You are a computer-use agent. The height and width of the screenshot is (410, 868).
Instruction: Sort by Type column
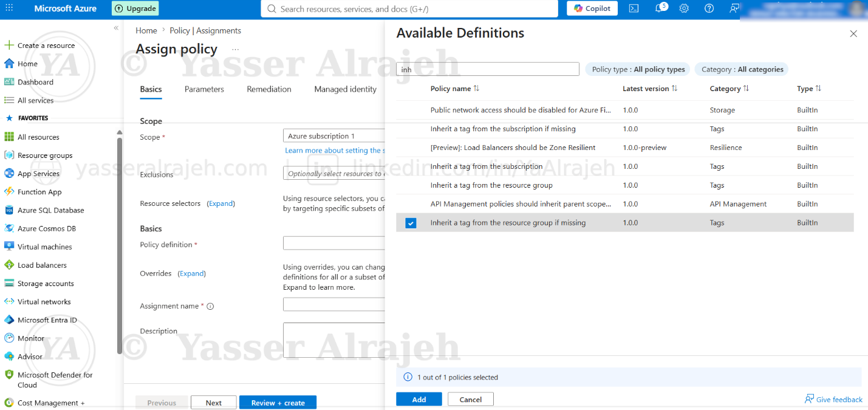(x=809, y=89)
